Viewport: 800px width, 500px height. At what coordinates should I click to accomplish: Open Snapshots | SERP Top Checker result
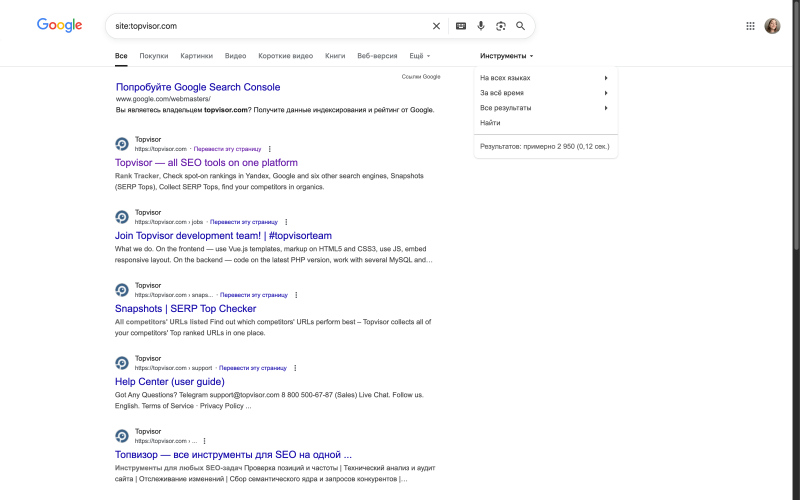click(x=185, y=309)
